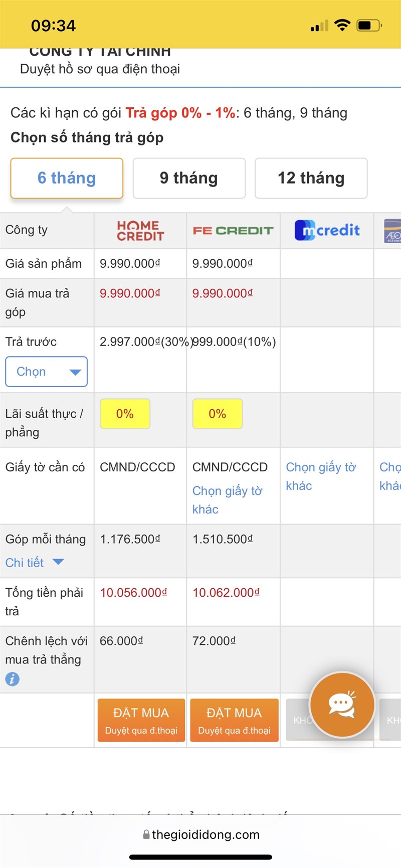Viewport: 401px width, 868px height.
Task: Tap the Giá mua trả góp row label
Action: (38, 302)
